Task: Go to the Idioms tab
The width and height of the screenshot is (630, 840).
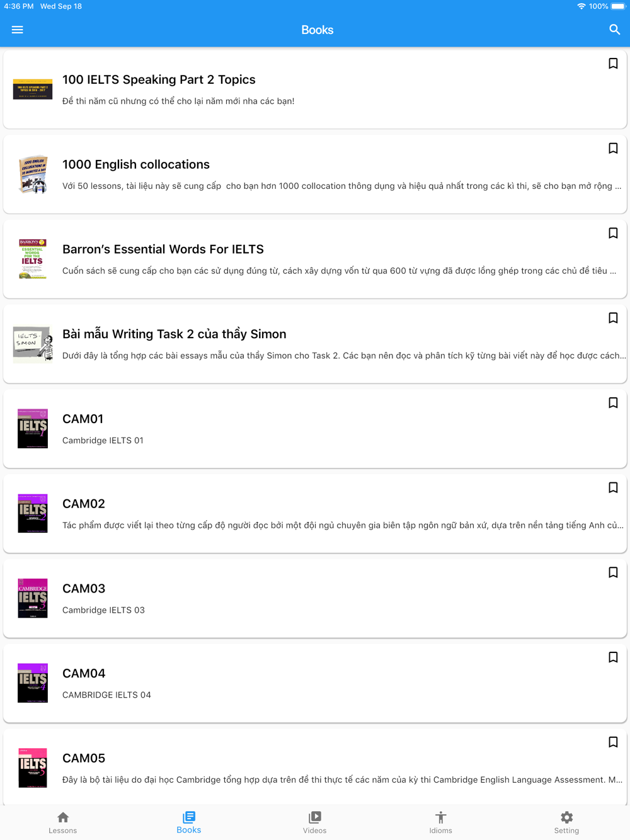Action: (440, 822)
